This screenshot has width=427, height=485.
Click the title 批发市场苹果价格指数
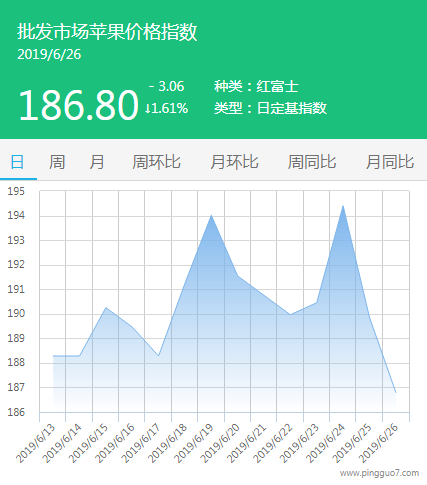[107, 32]
